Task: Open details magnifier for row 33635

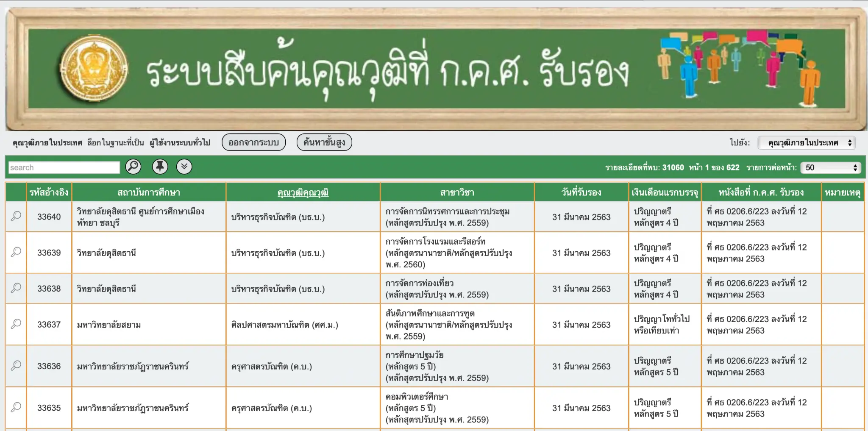Action: 16,407
